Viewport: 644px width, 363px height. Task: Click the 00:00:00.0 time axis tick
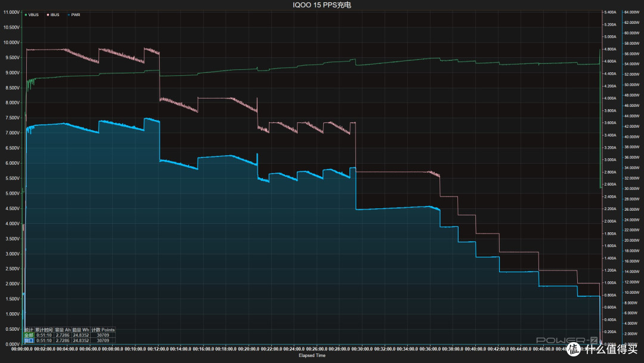pos(22,349)
